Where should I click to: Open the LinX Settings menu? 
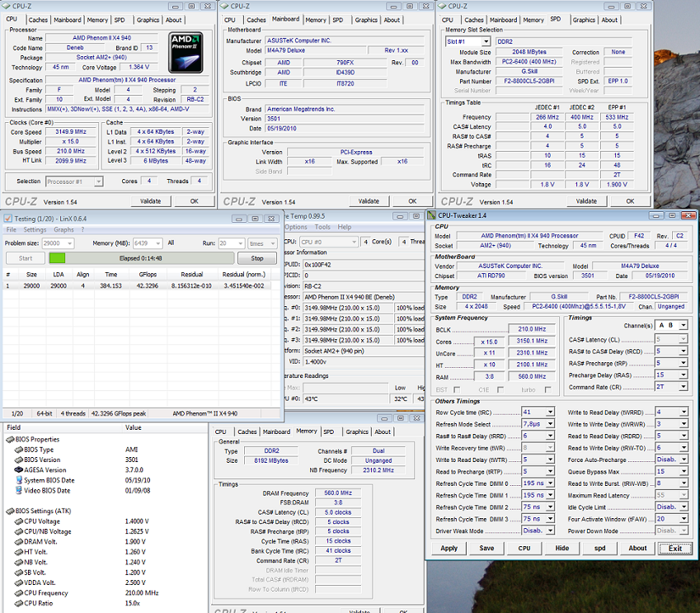35,229
